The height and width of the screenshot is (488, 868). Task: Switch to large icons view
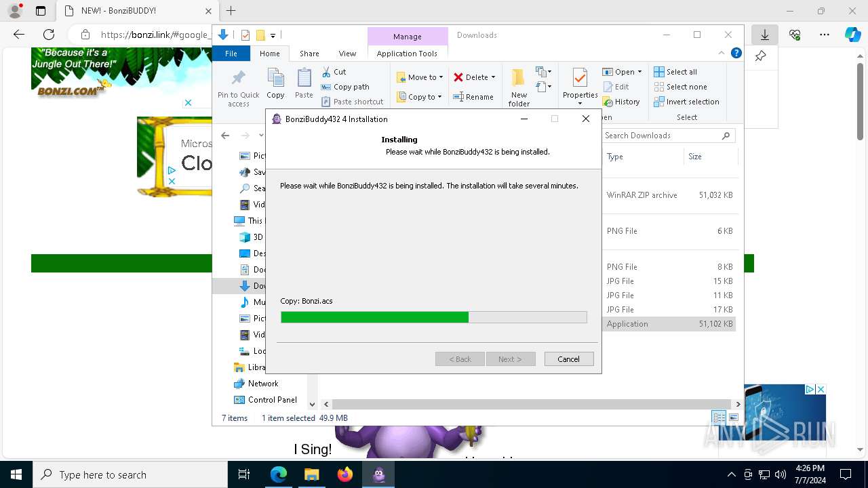point(733,418)
